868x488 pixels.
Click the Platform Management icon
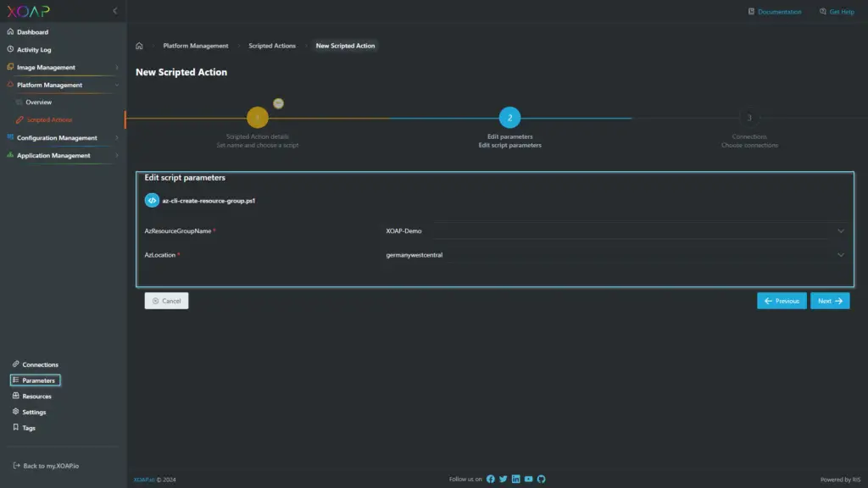(10, 85)
